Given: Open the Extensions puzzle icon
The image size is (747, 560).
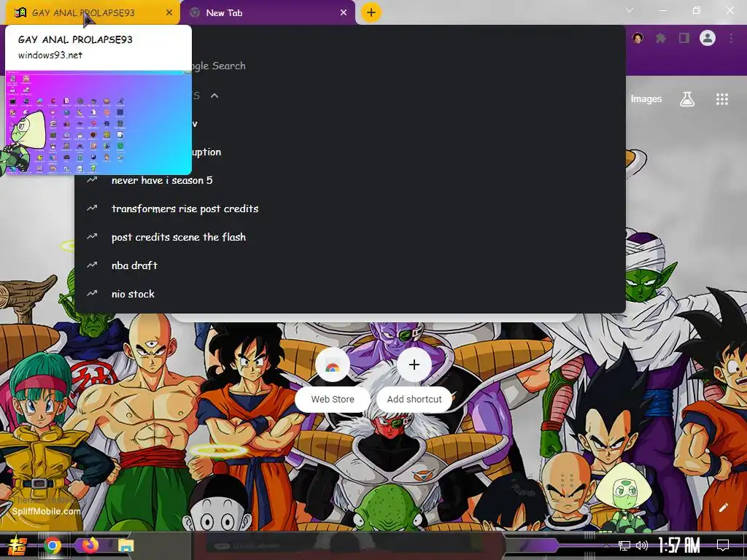Looking at the screenshot, I should coord(661,38).
